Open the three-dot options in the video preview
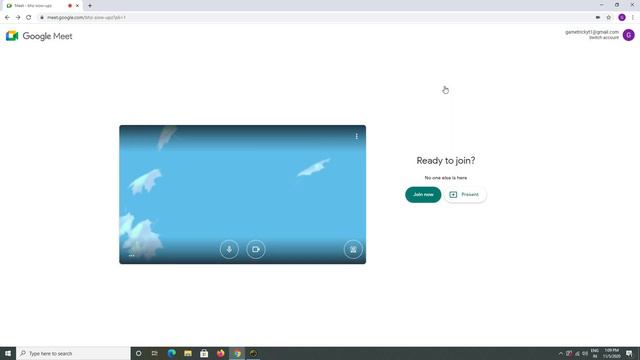640x360 pixels. click(x=356, y=136)
